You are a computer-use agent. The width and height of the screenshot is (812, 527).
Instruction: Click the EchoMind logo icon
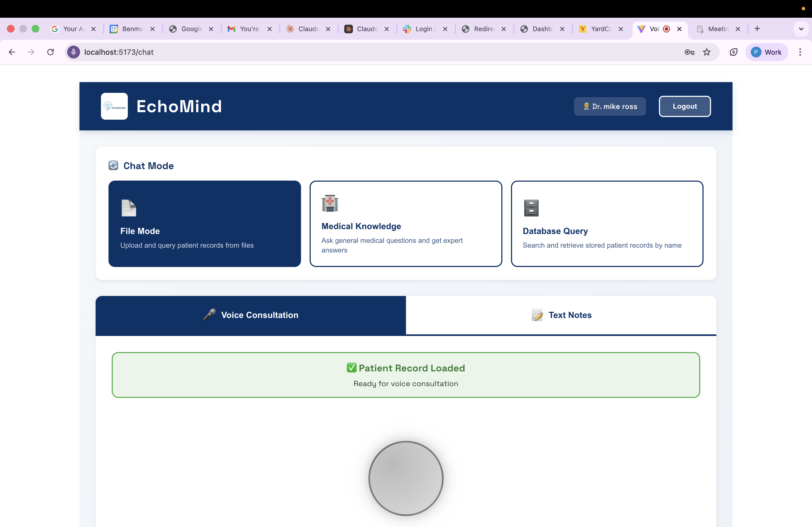(x=114, y=106)
